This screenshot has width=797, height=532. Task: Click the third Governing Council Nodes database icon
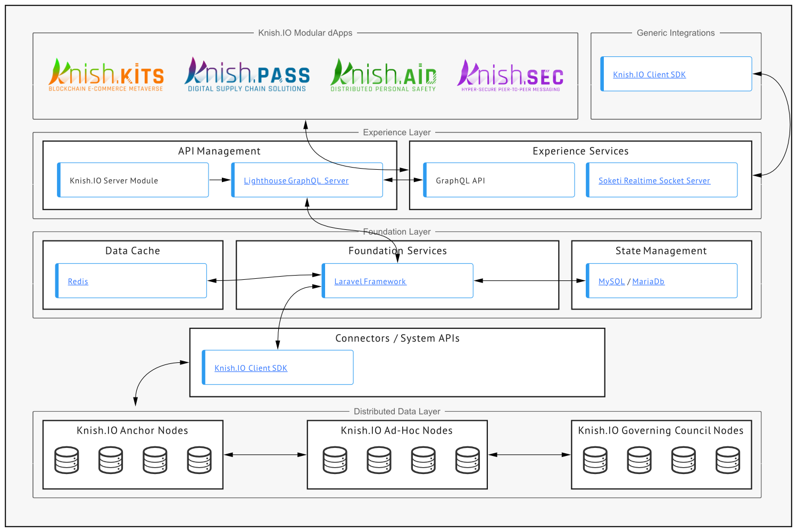(x=684, y=460)
